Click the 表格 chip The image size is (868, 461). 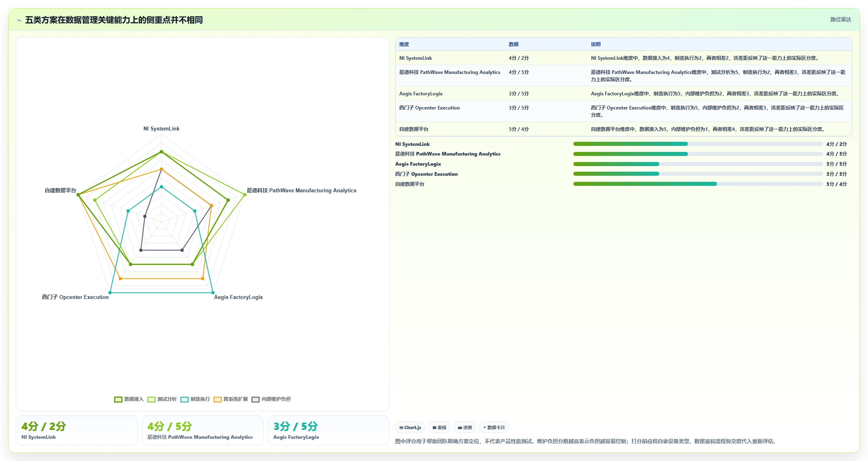(x=440, y=427)
